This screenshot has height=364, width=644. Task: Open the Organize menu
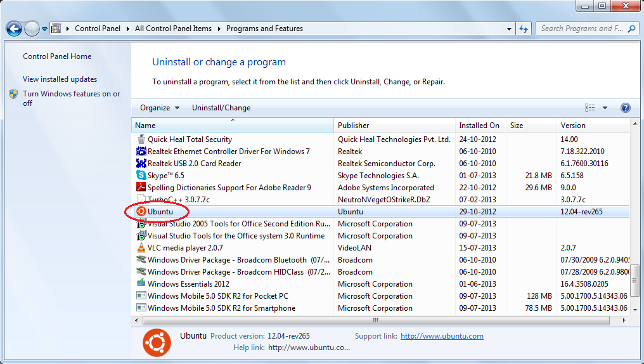click(x=160, y=108)
